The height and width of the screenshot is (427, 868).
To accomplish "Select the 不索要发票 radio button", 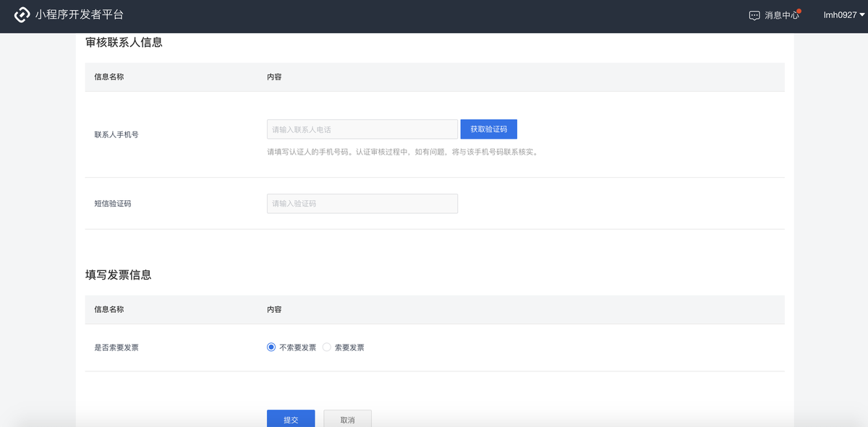I will [x=271, y=348].
